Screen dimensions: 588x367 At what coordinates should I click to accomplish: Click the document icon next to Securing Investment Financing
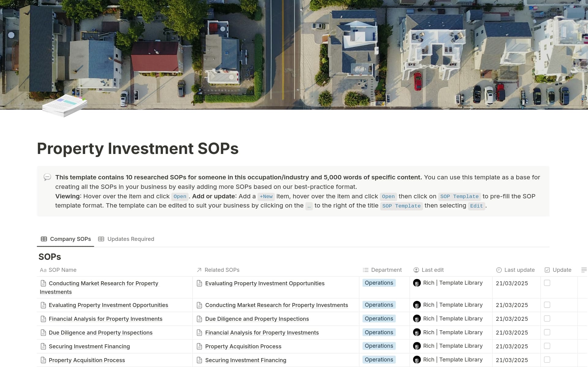(43, 346)
